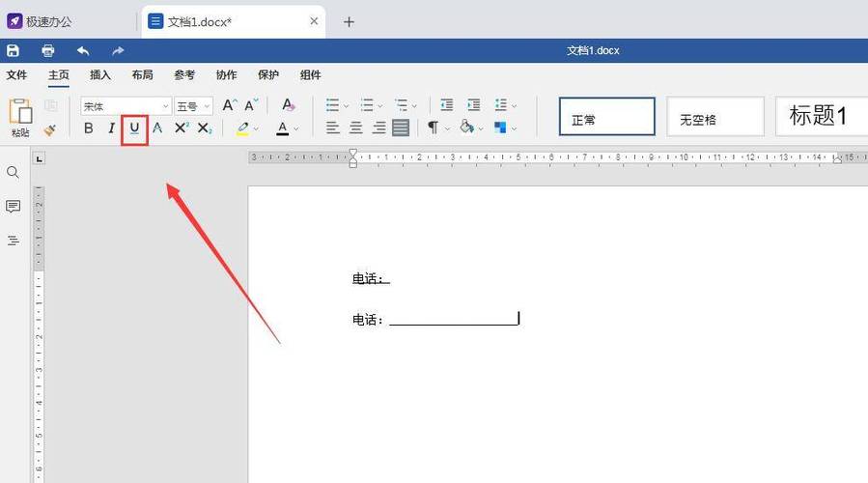Toggle Italic formatting
The height and width of the screenshot is (483, 868).
click(111, 128)
